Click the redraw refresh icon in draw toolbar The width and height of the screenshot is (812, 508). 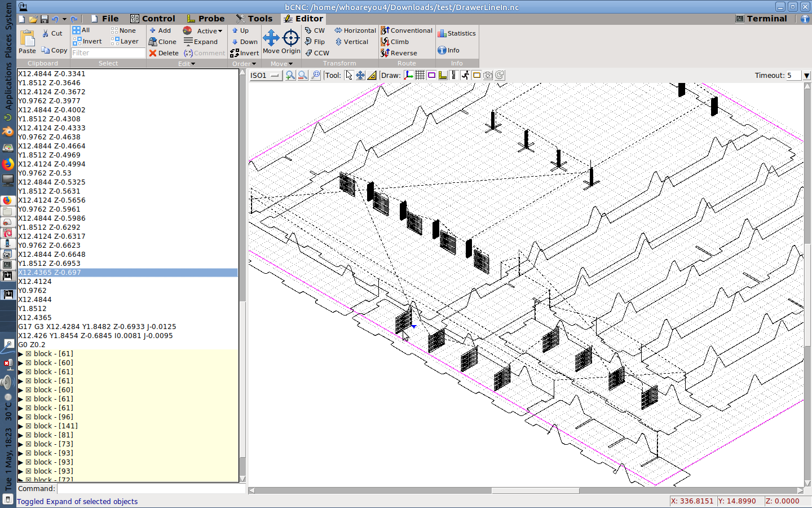(500, 75)
